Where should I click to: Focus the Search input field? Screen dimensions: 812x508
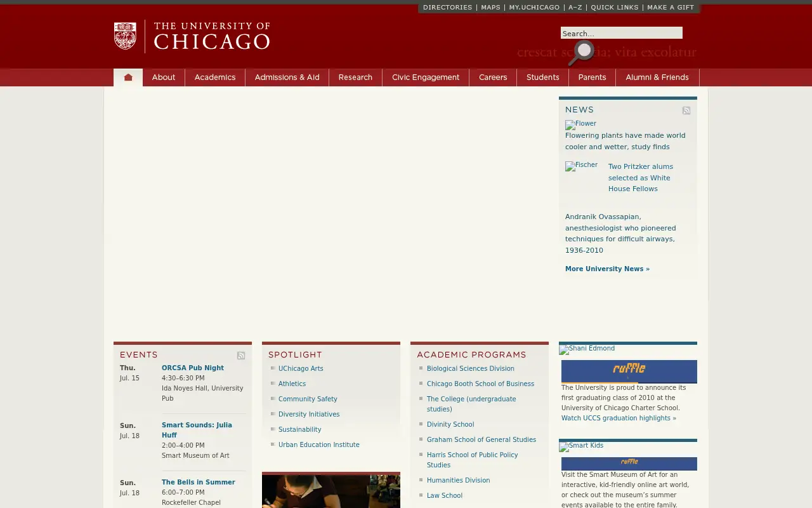(x=622, y=33)
